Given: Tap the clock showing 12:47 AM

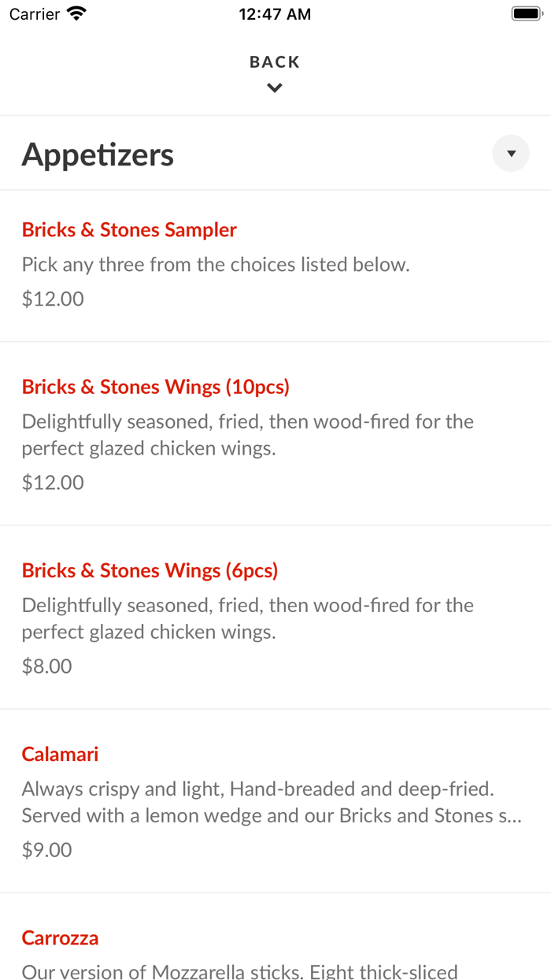Looking at the screenshot, I should 275,13.
